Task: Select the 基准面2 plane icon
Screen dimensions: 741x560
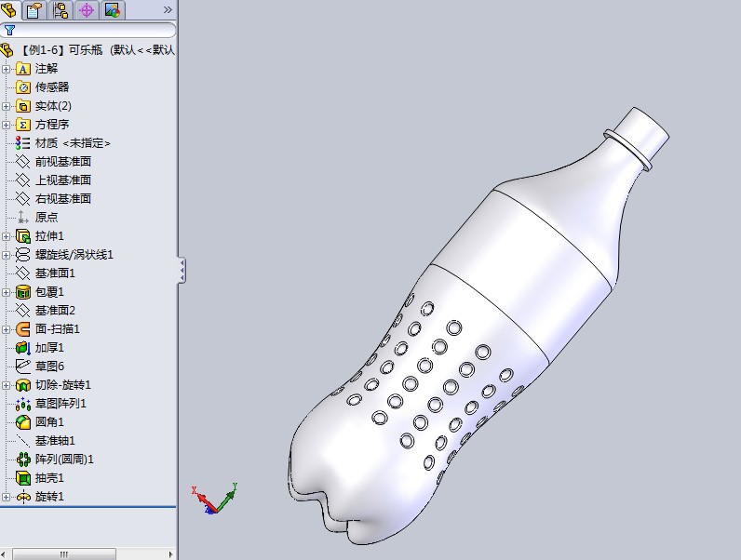Action: click(x=22, y=310)
